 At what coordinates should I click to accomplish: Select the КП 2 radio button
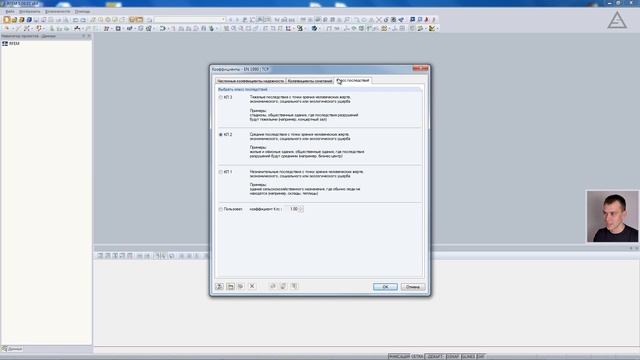[x=221, y=135]
